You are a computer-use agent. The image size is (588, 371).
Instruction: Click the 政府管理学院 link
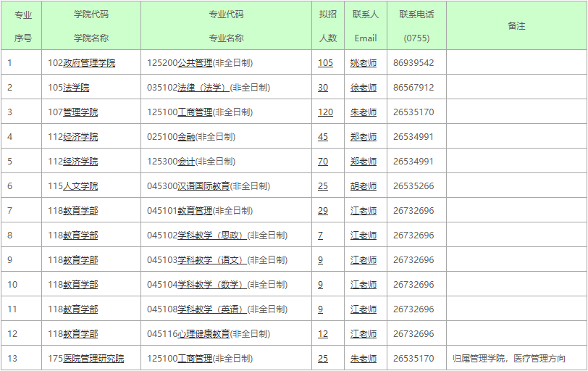click(x=89, y=63)
